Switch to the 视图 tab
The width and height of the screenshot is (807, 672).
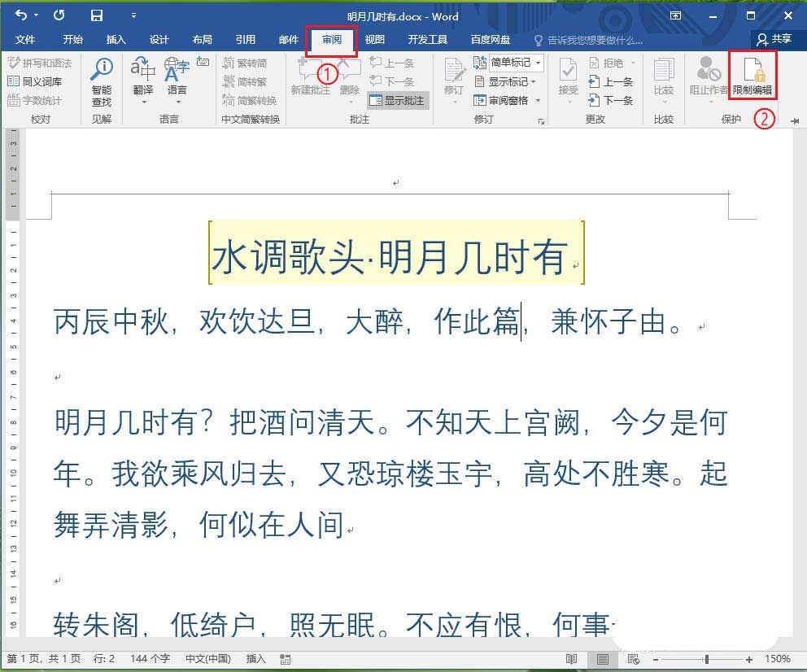click(x=375, y=40)
